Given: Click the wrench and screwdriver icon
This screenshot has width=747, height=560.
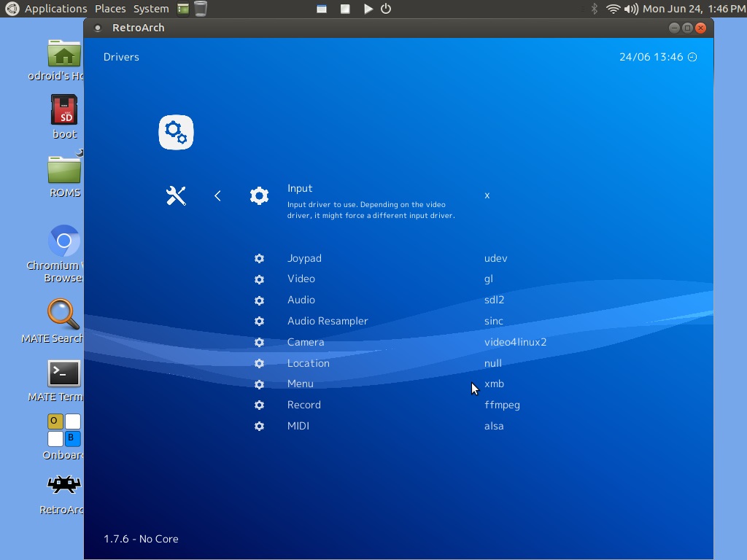Looking at the screenshot, I should click(x=176, y=195).
